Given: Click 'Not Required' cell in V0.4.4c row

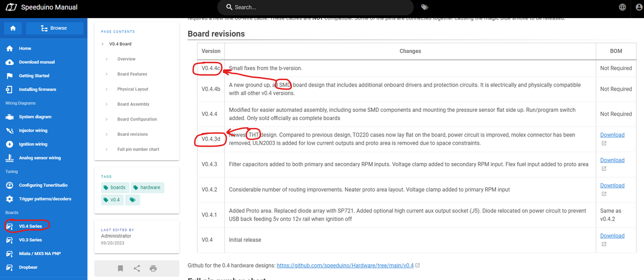Looking at the screenshot, I should pyautogui.click(x=616, y=68).
